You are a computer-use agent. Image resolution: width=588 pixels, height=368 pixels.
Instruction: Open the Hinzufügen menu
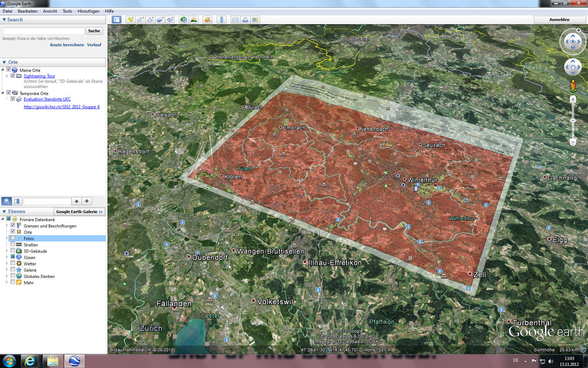point(89,11)
